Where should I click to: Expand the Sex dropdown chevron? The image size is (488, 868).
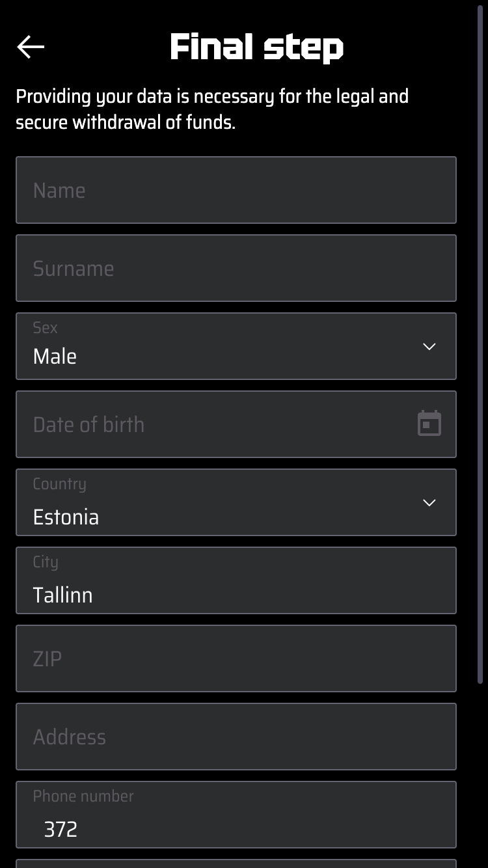pyautogui.click(x=429, y=346)
